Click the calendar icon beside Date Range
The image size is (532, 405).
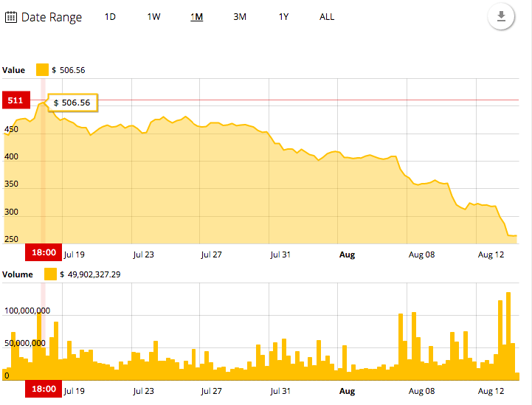11,17
